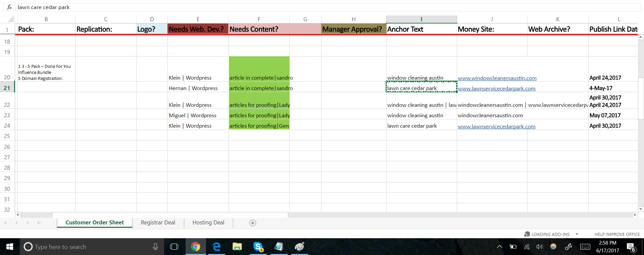Screen dimensions: 644x255
Task: Switch to the Hosting Deal sheet tab
Action: point(208,222)
